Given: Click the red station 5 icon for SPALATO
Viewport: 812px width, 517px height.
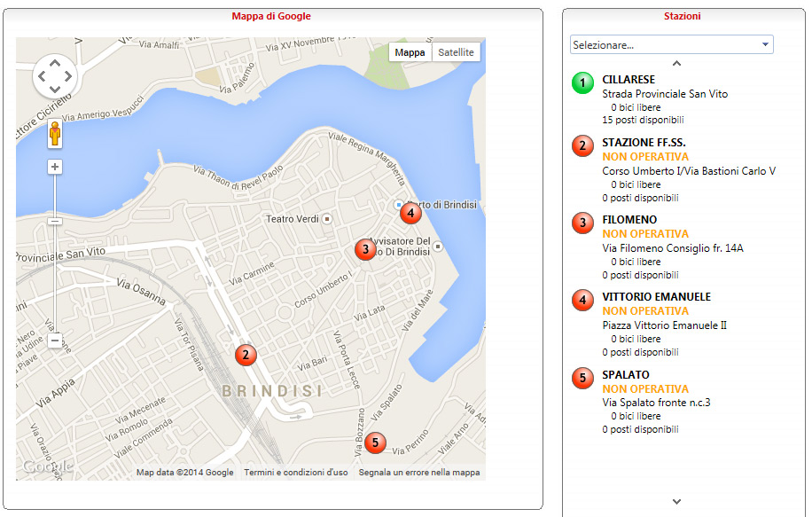Looking at the screenshot, I should coord(582,378).
